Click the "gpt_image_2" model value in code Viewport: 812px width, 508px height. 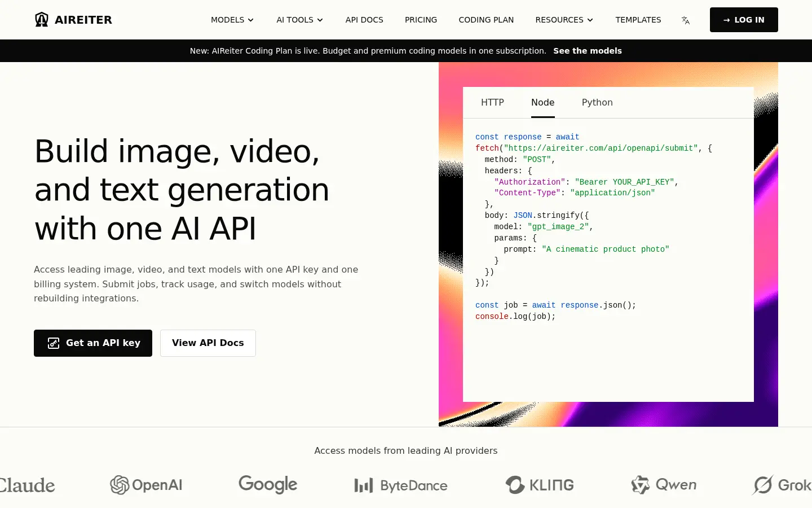click(558, 226)
